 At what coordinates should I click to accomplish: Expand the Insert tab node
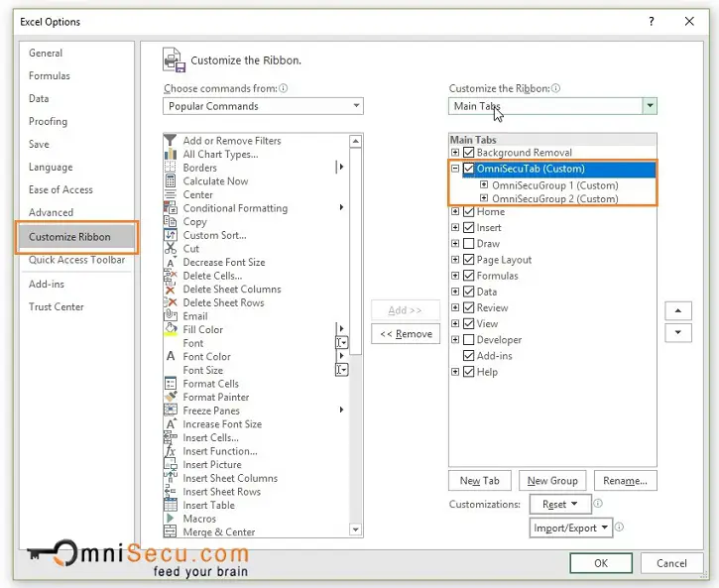tap(455, 227)
